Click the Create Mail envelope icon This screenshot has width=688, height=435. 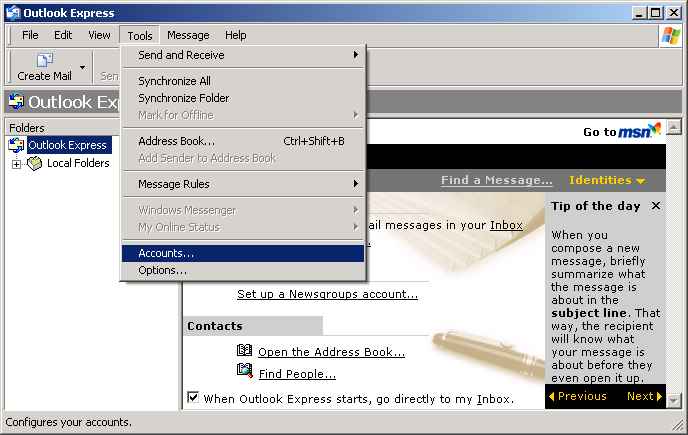(44, 61)
